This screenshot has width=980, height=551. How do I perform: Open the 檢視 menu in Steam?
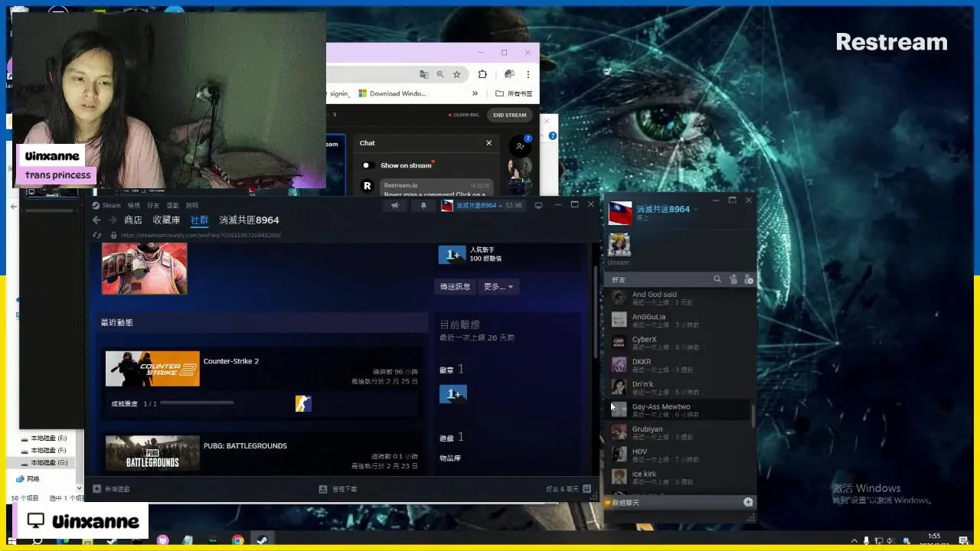[134, 205]
